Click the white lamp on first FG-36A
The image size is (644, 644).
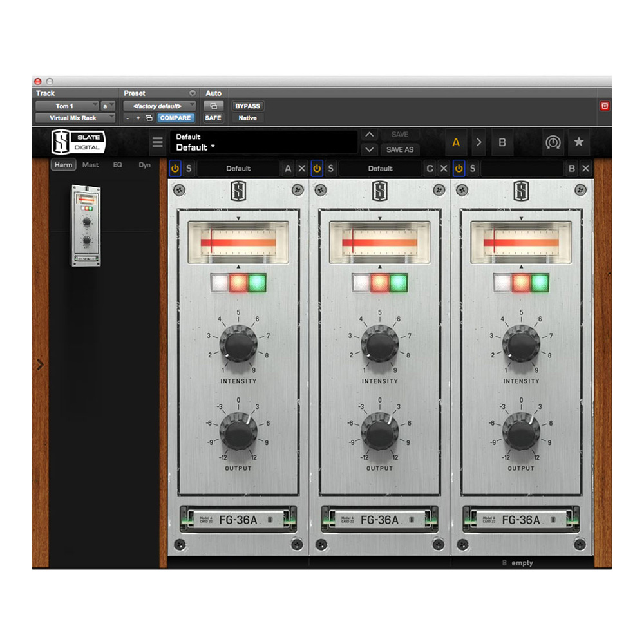point(220,283)
